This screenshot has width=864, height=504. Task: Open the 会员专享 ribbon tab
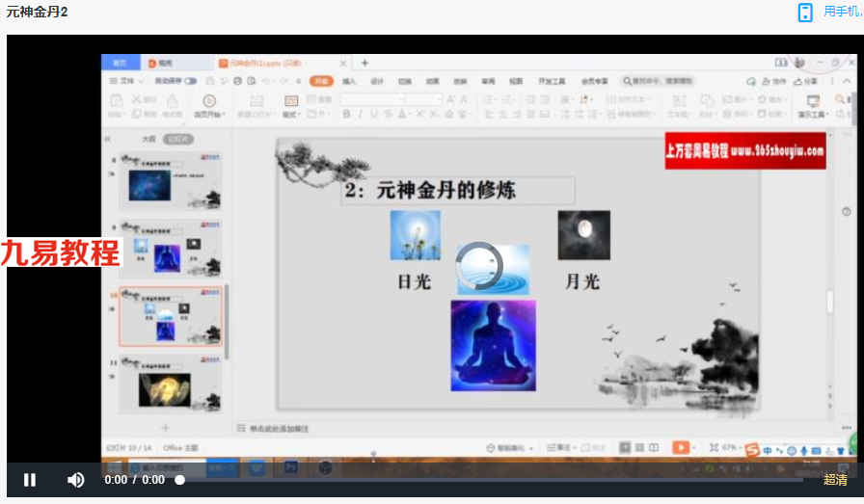(595, 81)
